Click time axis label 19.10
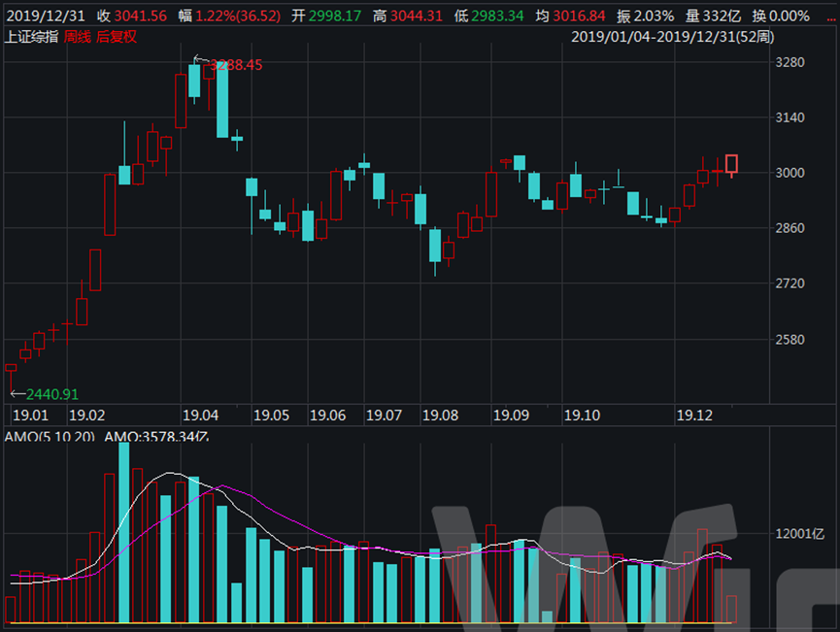840x632 pixels. click(x=582, y=416)
